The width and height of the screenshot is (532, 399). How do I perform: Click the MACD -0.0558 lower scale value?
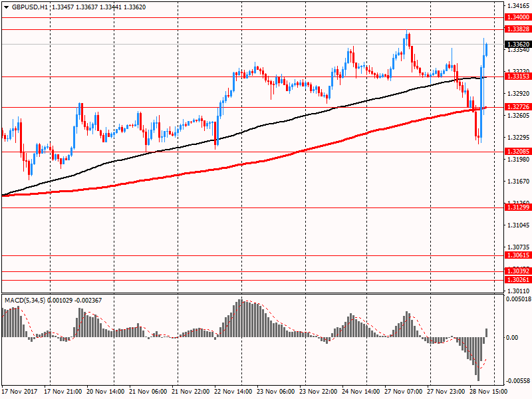[518, 381]
